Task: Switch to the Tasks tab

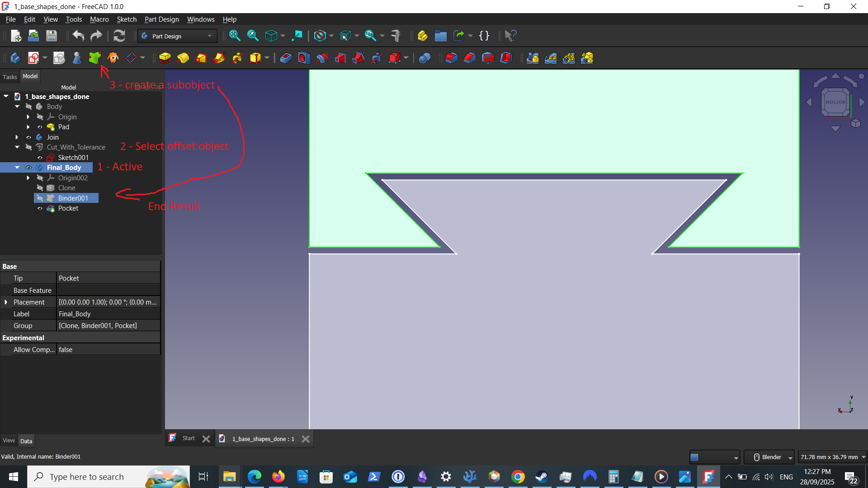Action: point(9,77)
